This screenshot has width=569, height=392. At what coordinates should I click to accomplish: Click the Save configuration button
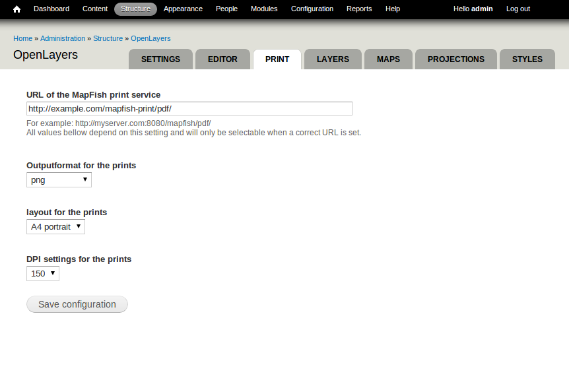coord(77,304)
